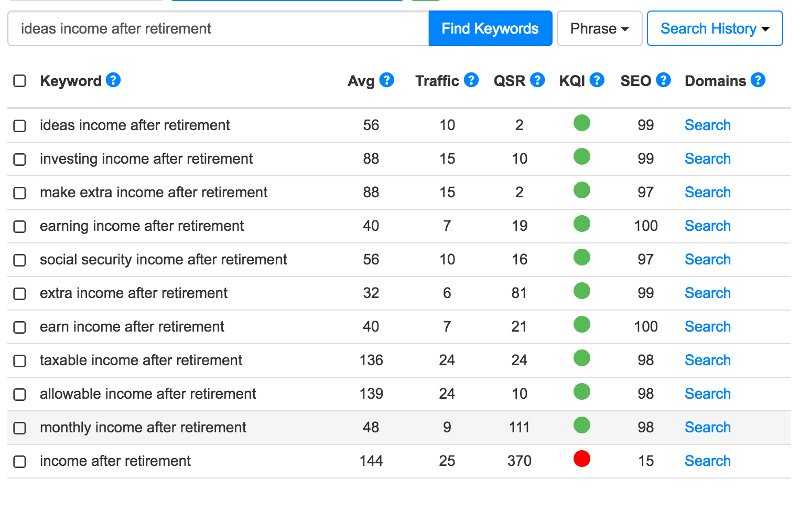Image resolution: width=800 pixels, height=509 pixels.
Task: Tick the checkbox for 'extra income after retirement'
Action: (19, 294)
